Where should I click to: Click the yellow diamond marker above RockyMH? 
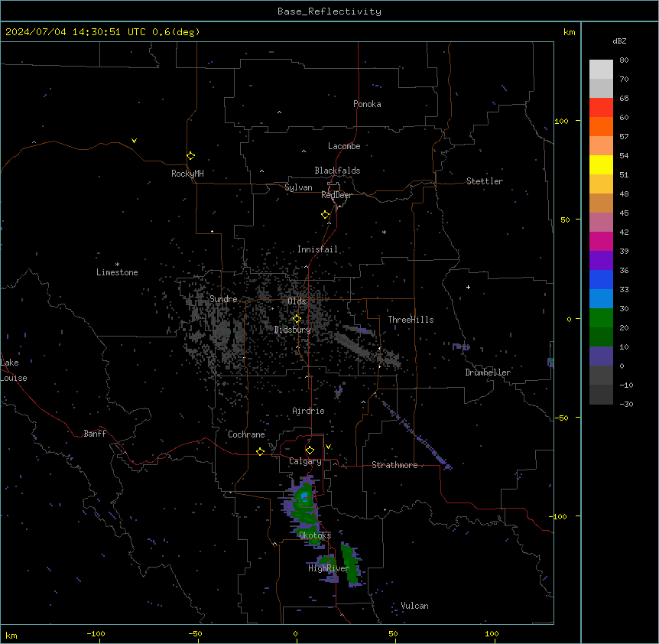coord(190,156)
